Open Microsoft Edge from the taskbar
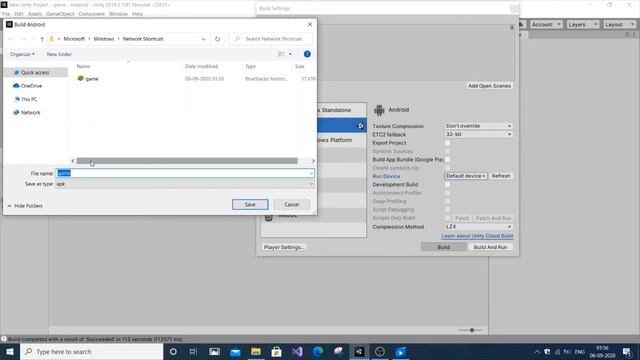 click(x=318, y=351)
